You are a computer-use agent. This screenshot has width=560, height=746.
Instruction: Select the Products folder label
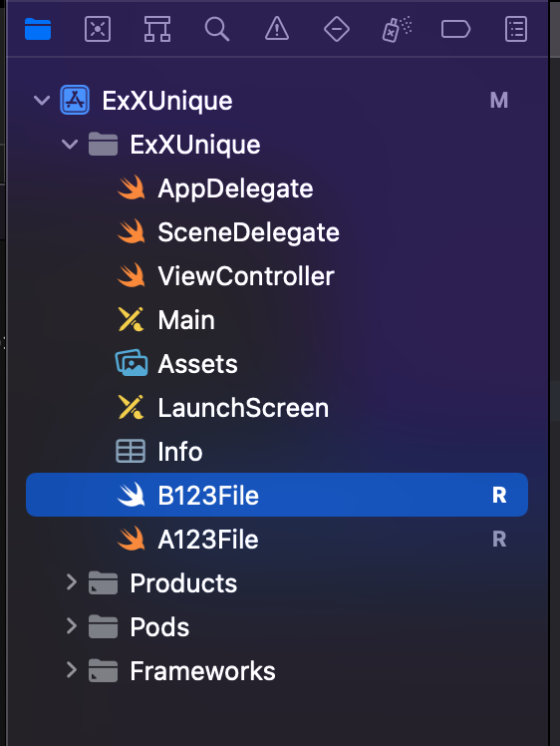[x=183, y=583]
